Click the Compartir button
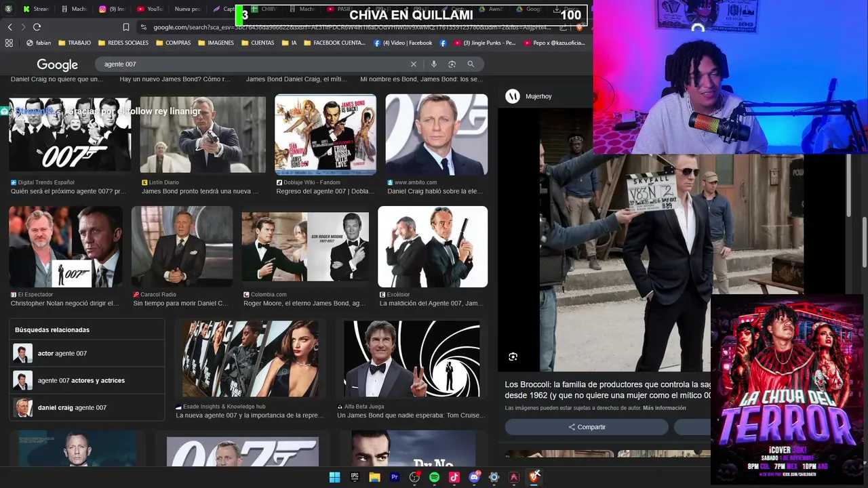 point(587,427)
